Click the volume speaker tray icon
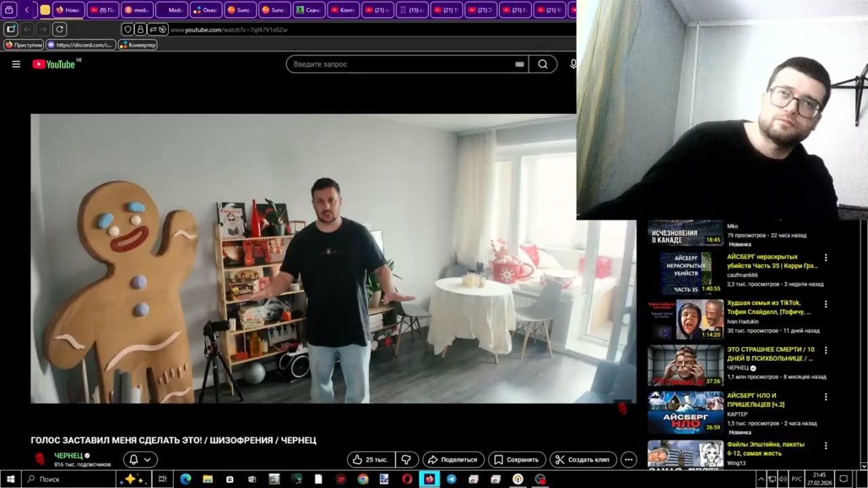 784,479
